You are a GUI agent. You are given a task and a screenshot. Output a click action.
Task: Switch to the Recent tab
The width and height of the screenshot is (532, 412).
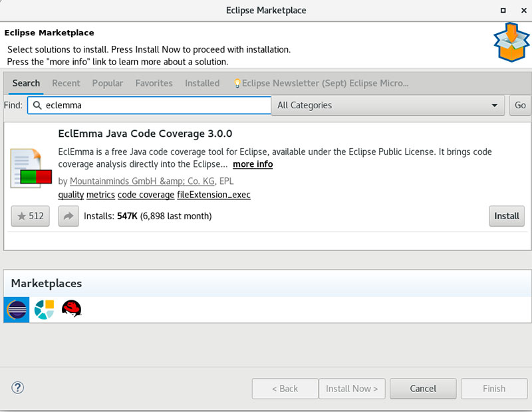click(x=66, y=83)
